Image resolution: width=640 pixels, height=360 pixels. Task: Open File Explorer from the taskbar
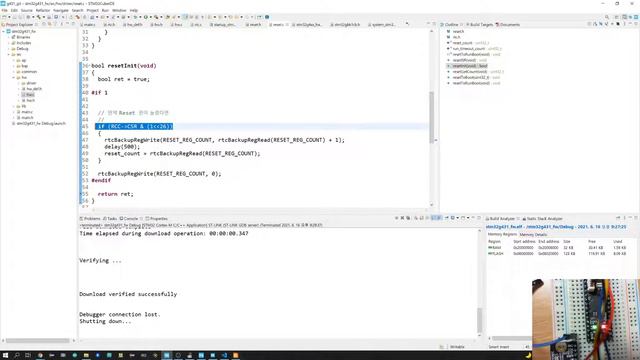tap(86, 356)
